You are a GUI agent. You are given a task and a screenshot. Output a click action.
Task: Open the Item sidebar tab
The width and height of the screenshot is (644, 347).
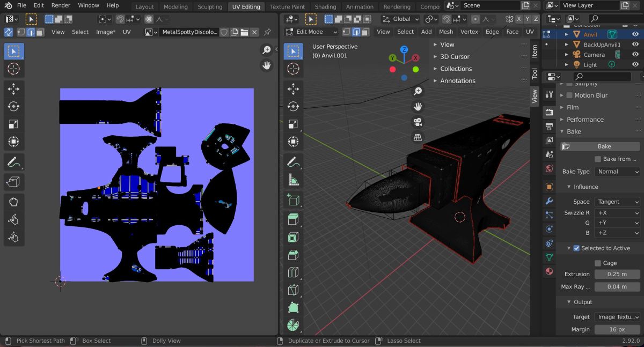coord(535,51)
